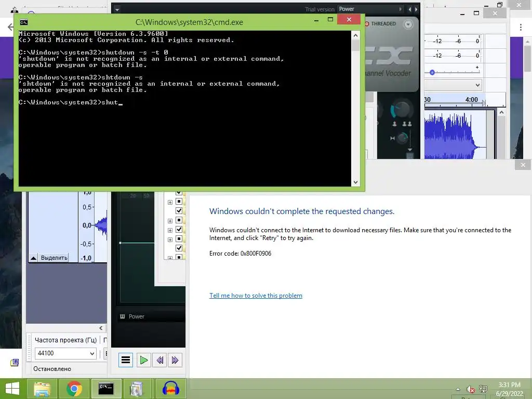Click the Audacity horizontal scrollbar left arrow
532x399 pixels.
pos(101,328)
